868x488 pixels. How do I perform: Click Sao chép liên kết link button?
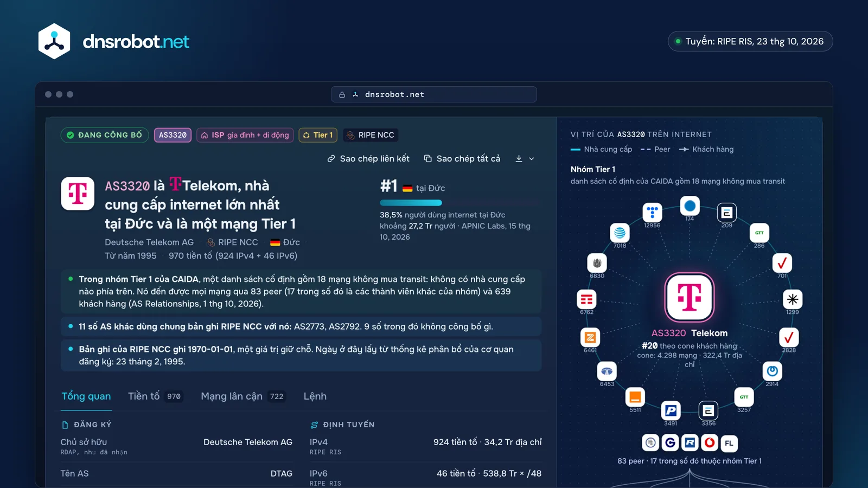click(x=368, y=158)
